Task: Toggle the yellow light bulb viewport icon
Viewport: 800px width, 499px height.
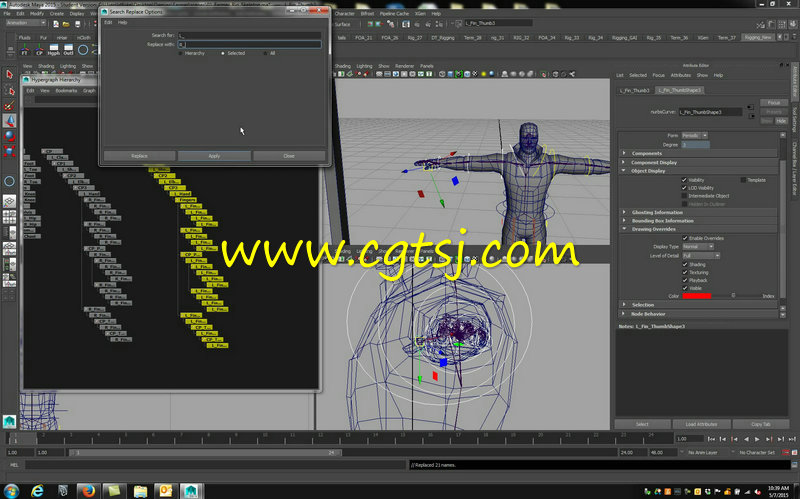Action: (483, 74)
